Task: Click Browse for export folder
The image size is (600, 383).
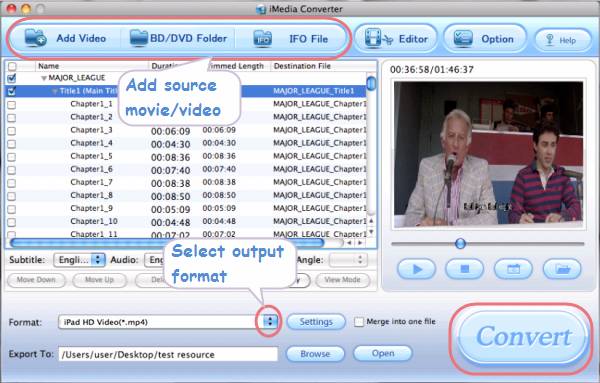Action: 315,354
